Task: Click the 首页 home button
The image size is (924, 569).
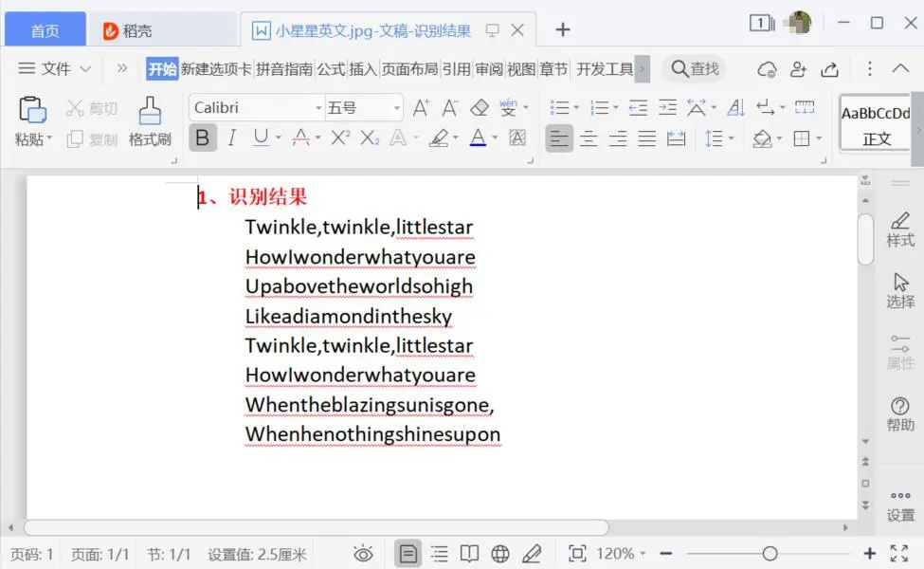Action: 45,29
